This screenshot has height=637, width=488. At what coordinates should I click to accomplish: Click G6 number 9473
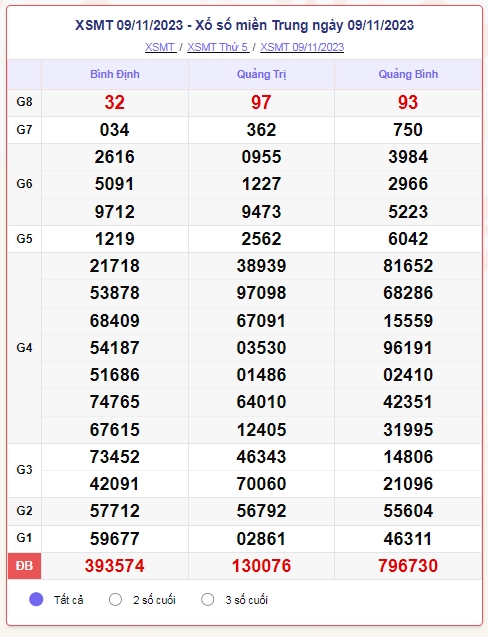pyautogui.click(x=261, y=212)
